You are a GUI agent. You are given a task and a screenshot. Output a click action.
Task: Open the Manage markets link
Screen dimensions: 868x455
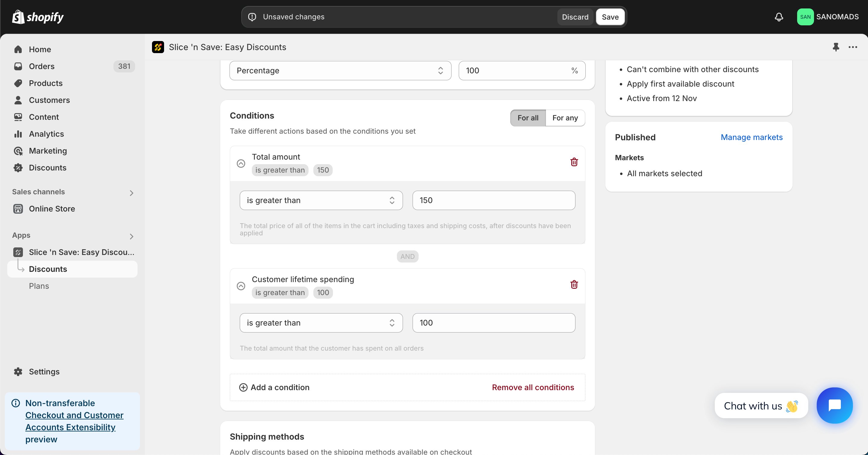tap(751, 137)
